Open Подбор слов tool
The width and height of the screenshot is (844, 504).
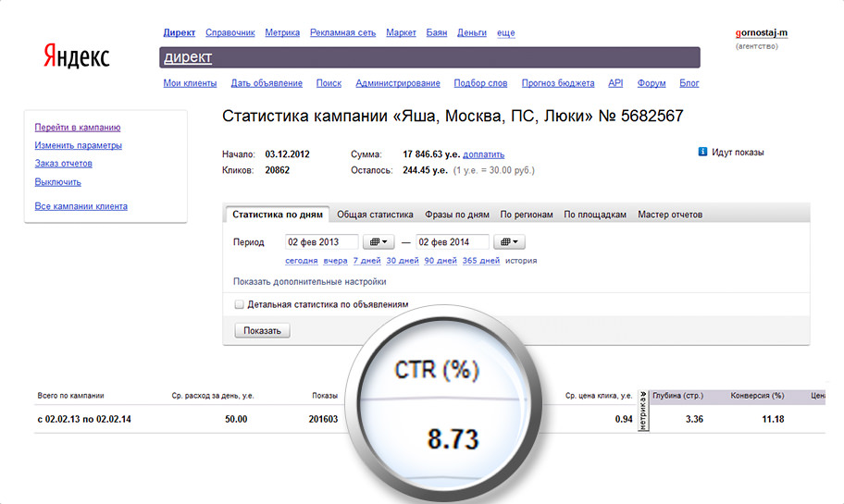click(480, 83)
